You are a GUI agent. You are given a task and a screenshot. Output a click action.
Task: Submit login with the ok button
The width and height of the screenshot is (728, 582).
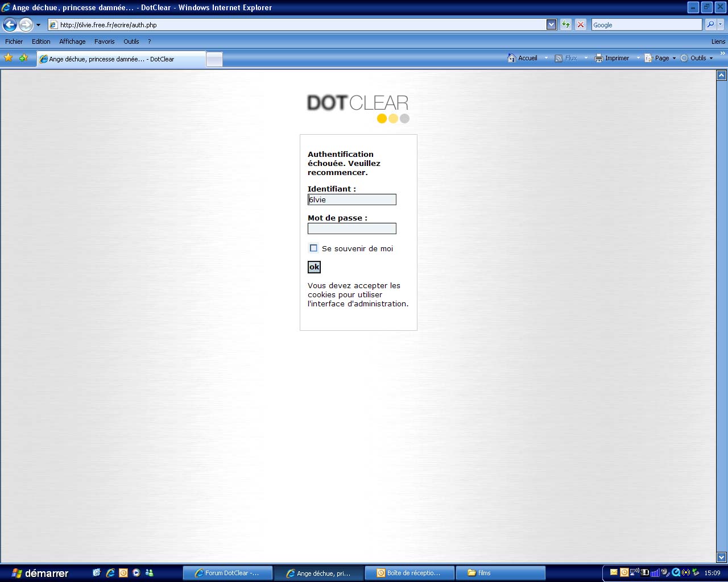click(314, 267)
